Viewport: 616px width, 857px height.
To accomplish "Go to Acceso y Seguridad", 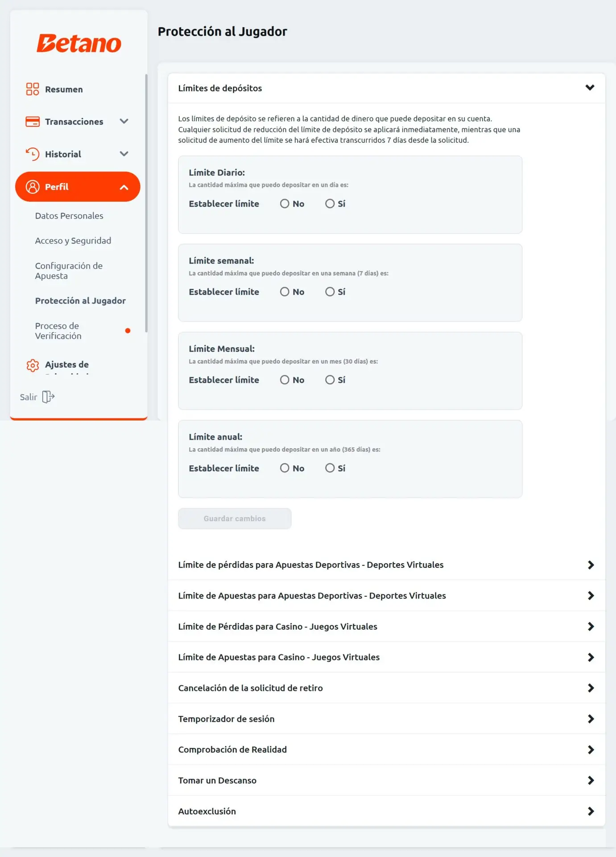I will [73, 241].
